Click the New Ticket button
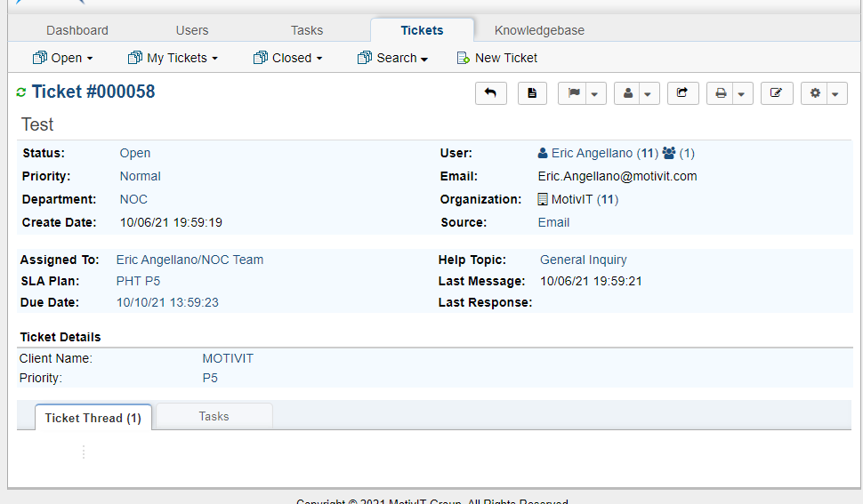 click(497, 58)
